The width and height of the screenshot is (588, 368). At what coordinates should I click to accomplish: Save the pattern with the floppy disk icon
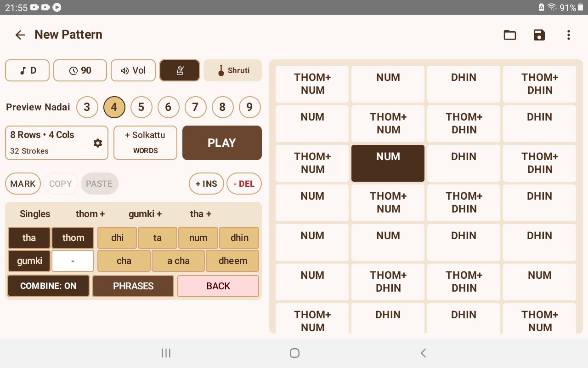(x=539, y=35)
